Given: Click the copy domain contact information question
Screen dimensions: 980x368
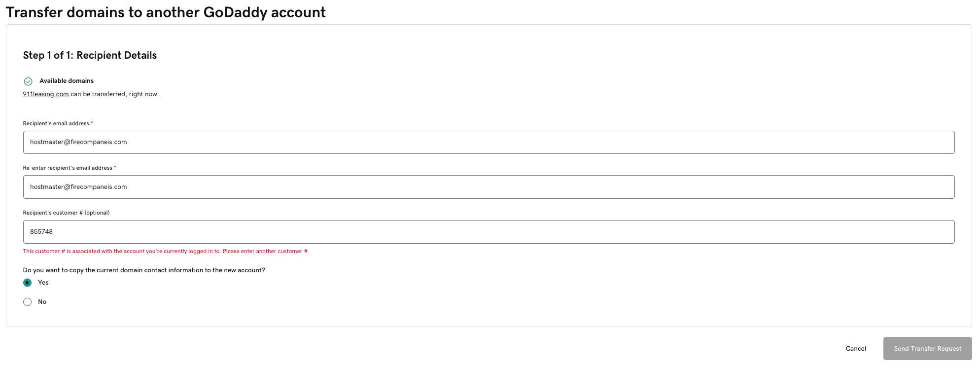Looking at the screenshot, I should tap(144, 270).
